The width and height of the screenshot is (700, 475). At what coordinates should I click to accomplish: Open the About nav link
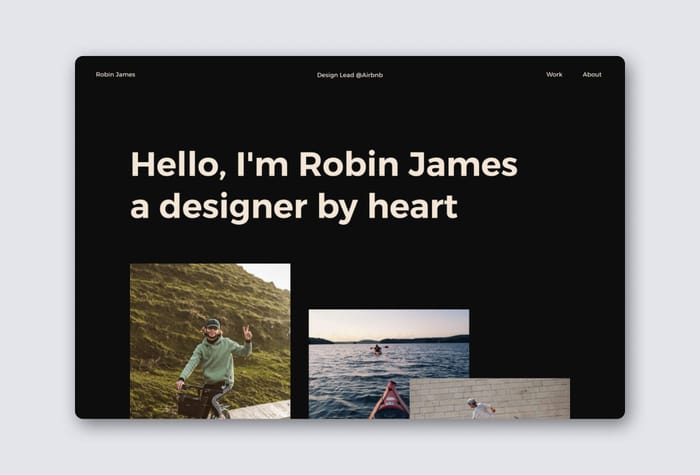[x=592, y=75]
